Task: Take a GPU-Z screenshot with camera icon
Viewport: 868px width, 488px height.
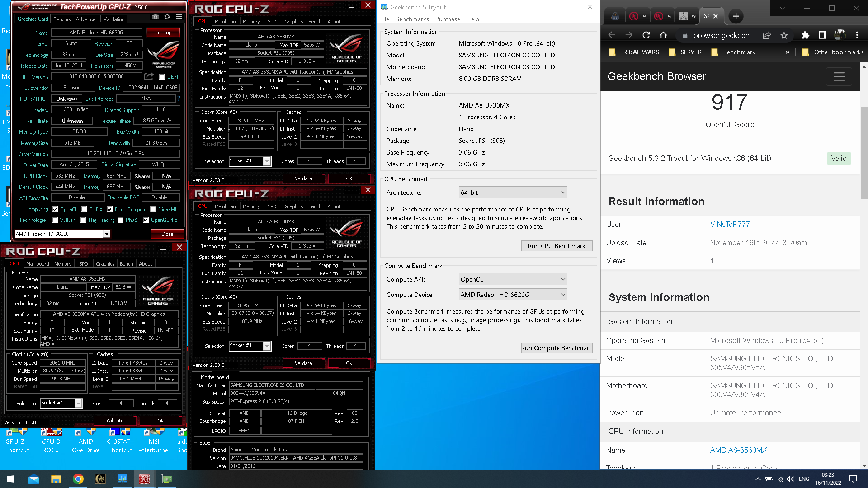Action: [156, 17]
